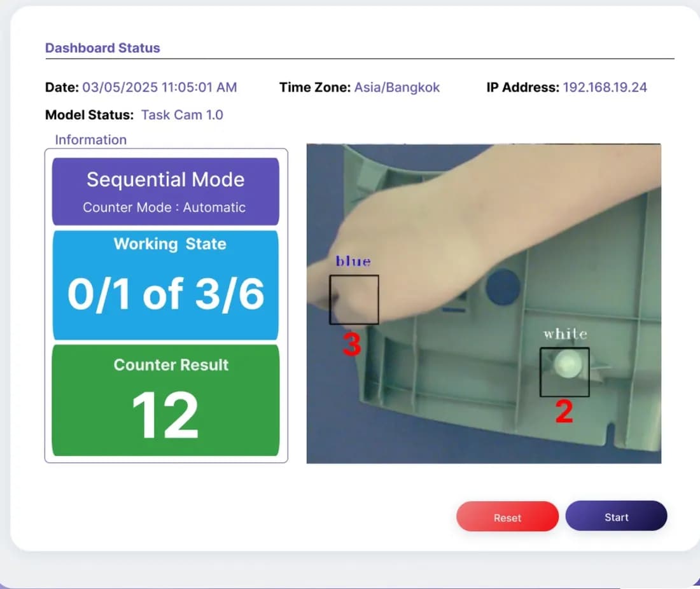Click the Information label
Screen dimensions: 700x589
click(90, 140)
